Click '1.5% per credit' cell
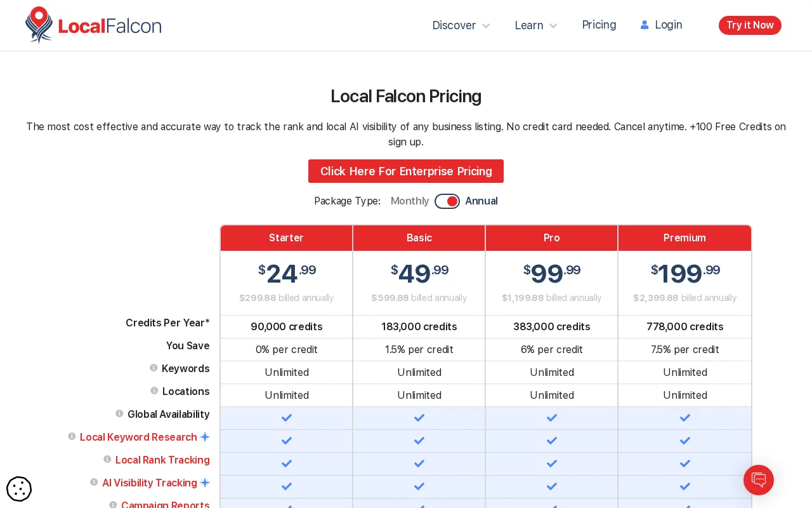The image size is (812, 508). tap(419, 349)
